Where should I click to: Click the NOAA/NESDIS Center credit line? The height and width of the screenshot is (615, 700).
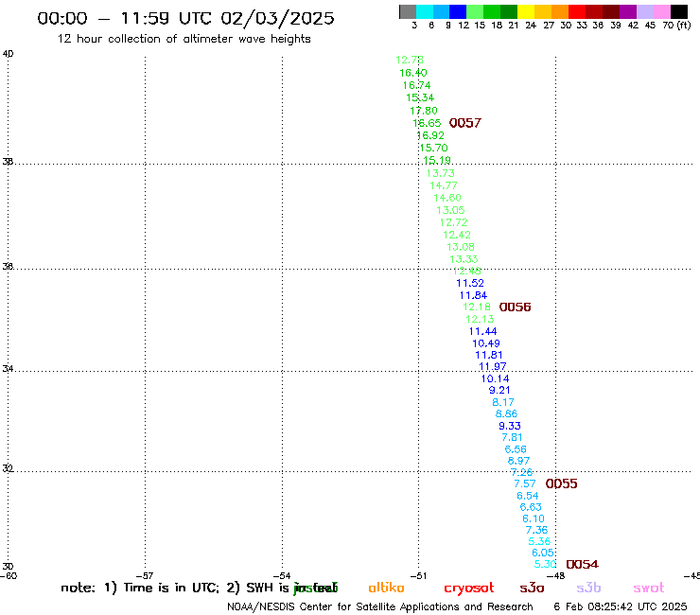[380, 606]
